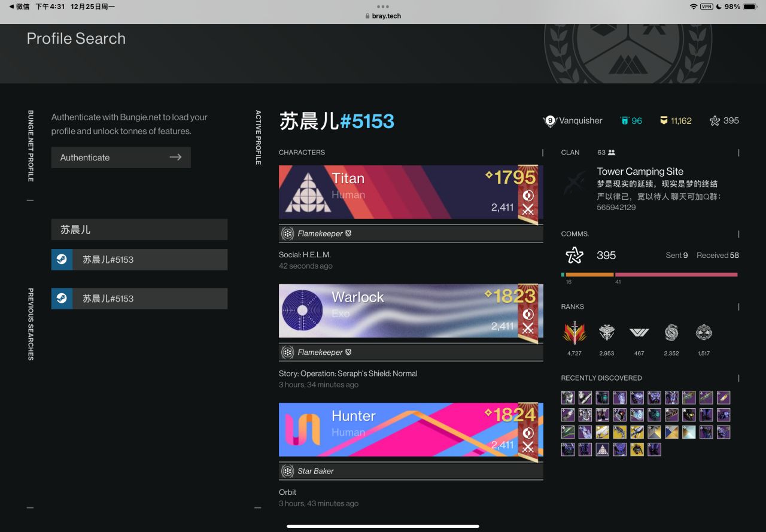The image size is (766, 532).
Task: Click the 3 hours, 34 minutes ago timestamp
Action: [319, 385]
